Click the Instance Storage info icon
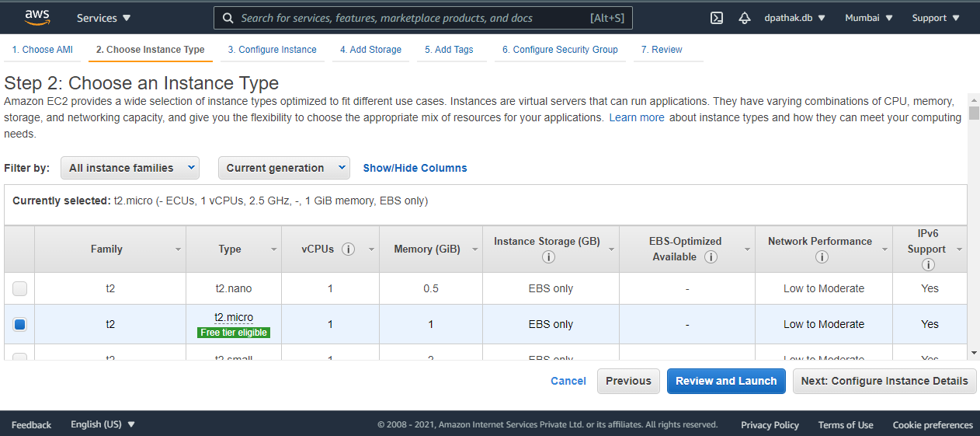 pos(548,257)
